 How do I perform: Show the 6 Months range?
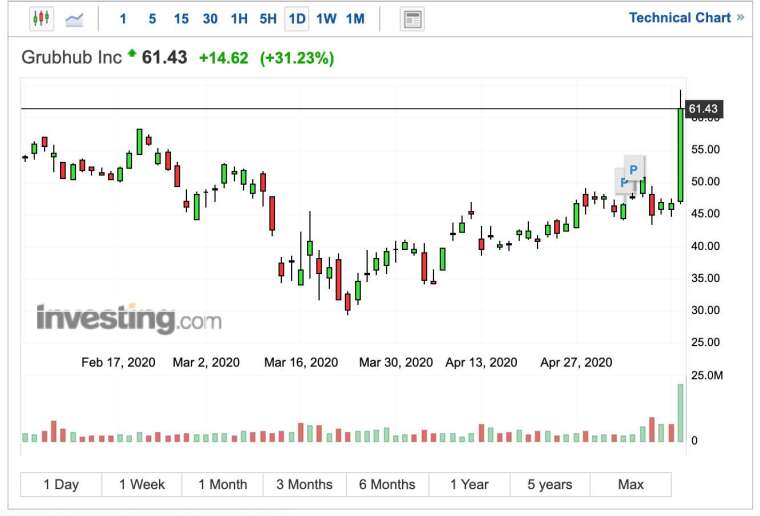(387, 485)
